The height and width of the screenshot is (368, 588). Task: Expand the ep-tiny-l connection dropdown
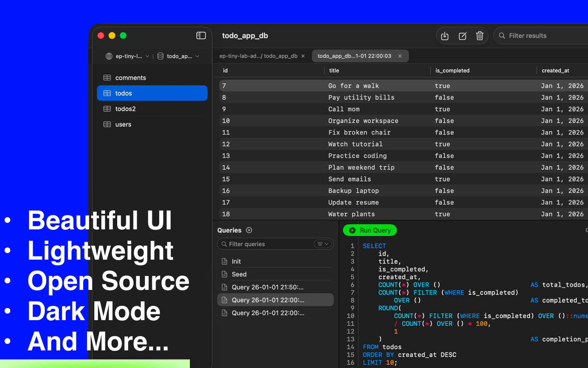tap(147, 56)
